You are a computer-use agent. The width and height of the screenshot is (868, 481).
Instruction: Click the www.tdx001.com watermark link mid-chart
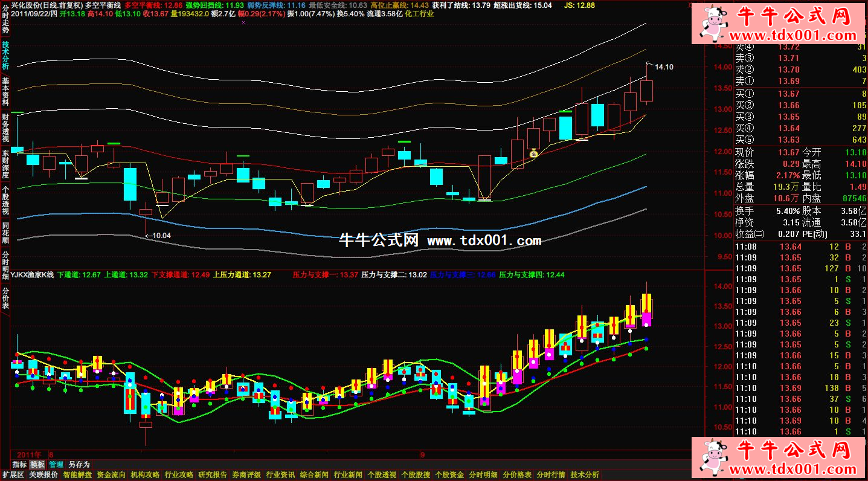pyautogui.click(x=484, y=240)
